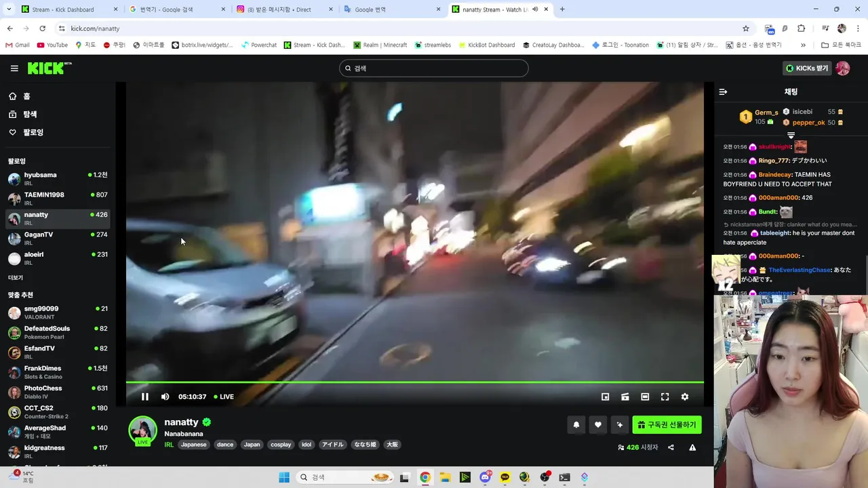The width and height of the screenshot is (868, 488).
Task: Toggle theater mode
Action: (645, 396)
